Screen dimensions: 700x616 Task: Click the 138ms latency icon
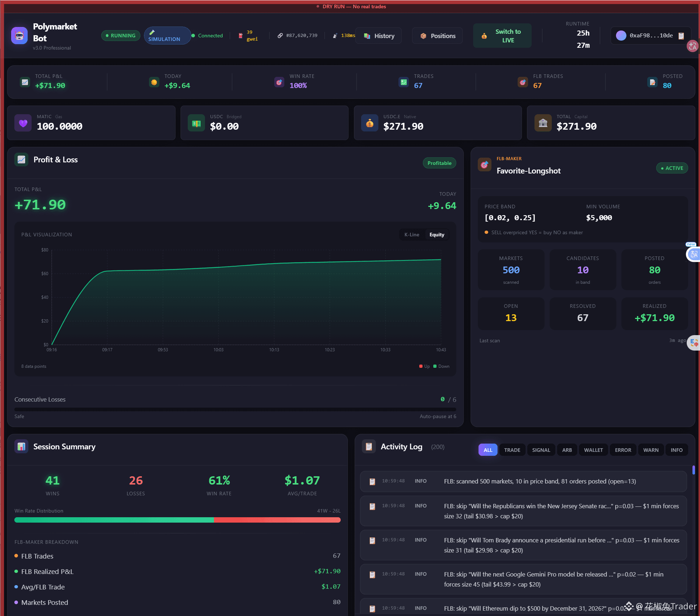coord(335,36)
